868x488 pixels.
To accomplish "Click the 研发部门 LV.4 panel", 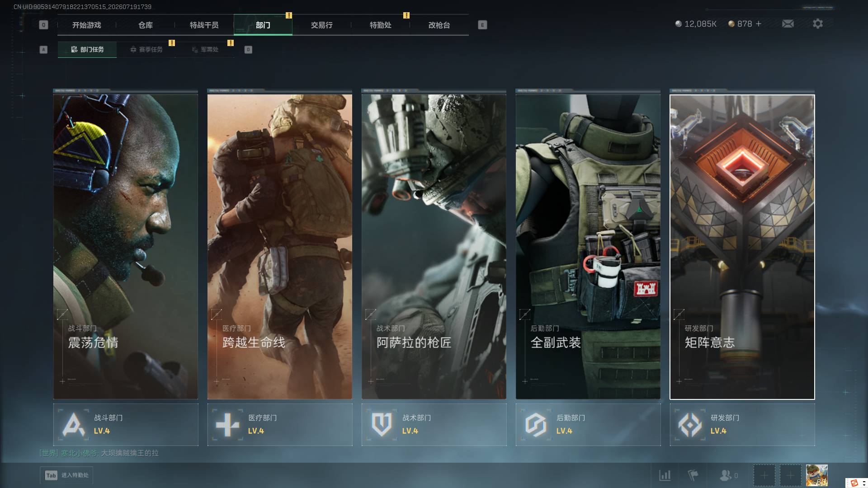I will 742,425.
